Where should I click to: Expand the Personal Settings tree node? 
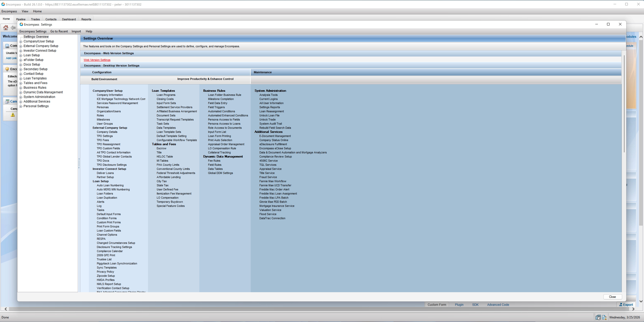(x=21, y=106)
